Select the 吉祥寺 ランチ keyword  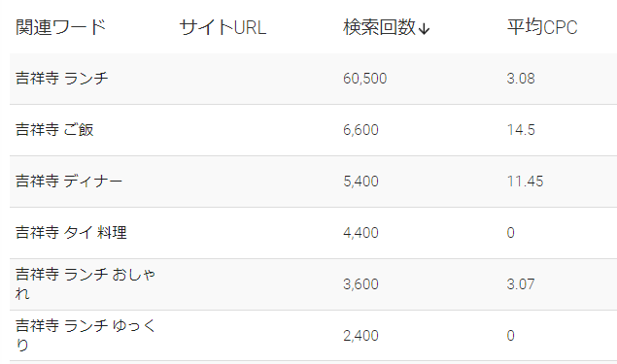[x=62, y=79]
